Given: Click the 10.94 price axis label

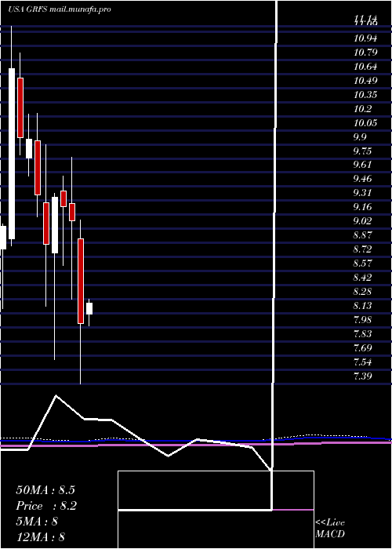Looking at the screenshot, I should coord(365,38).
